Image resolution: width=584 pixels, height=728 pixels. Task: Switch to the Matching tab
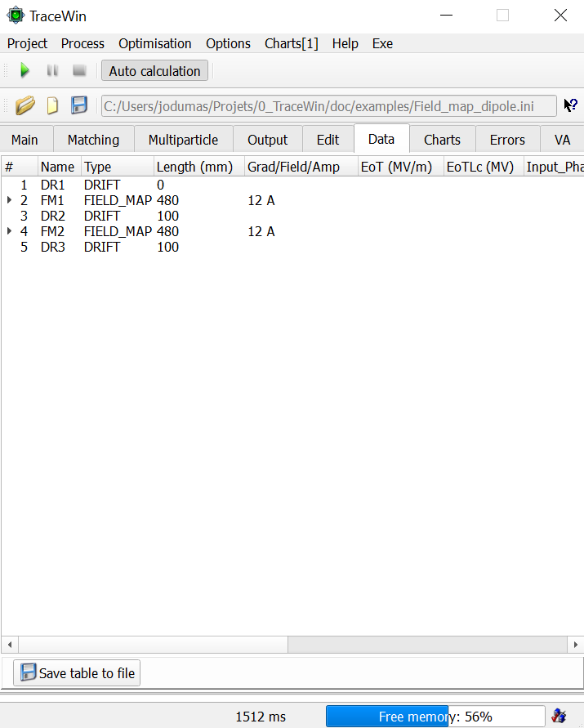[93, 140]
